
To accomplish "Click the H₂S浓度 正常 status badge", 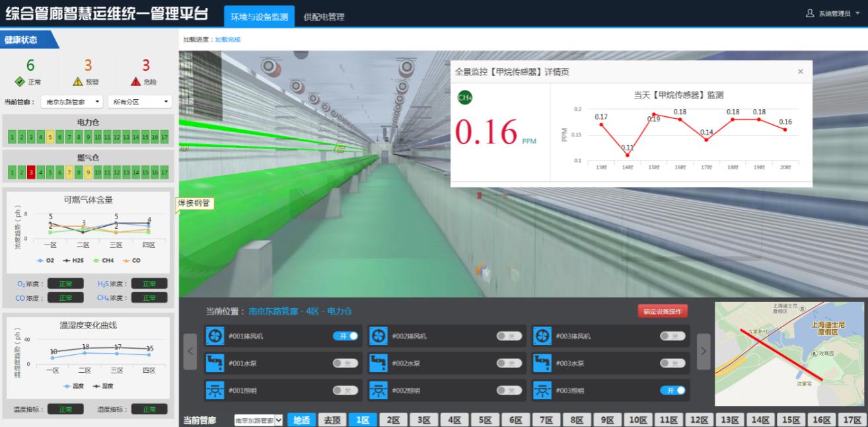I will click(149, 284).
